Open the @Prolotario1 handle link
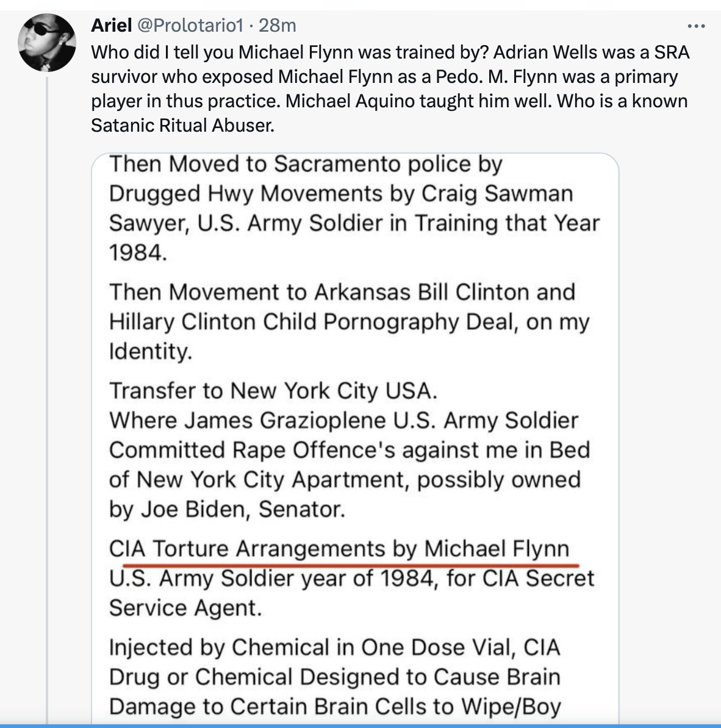 (x=191, y=25)
